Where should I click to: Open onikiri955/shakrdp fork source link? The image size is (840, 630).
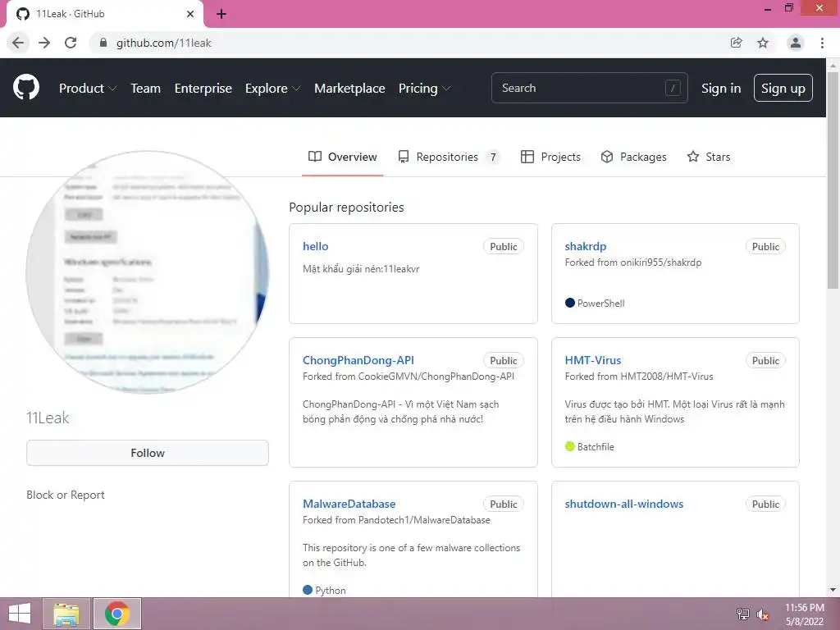[660, 262]
